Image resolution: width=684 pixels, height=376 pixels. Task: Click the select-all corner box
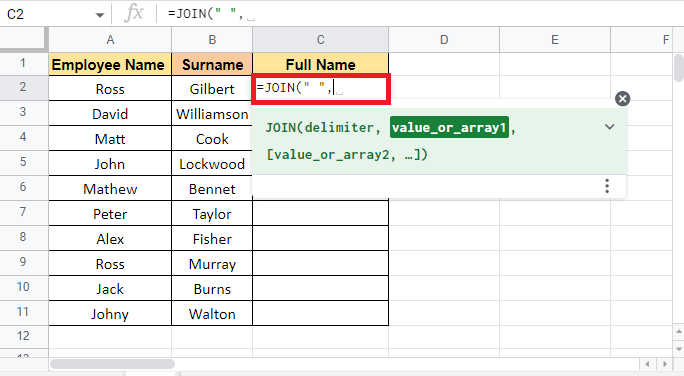pyautogui.click(x=24, y=40)
